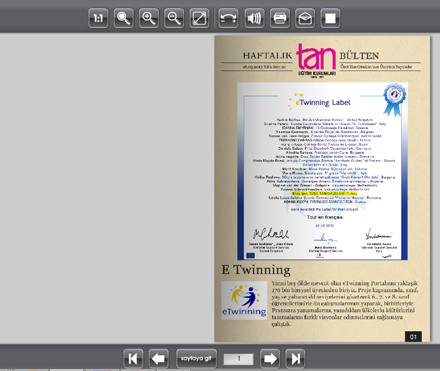Select the magnifier search tool icon

(124, 18)
